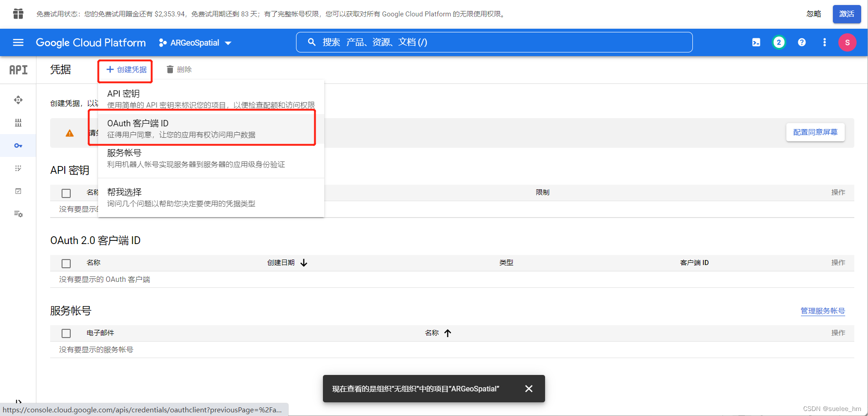The image size is (868, 416).
Task: Sort service accounts by 名称 up arrow
Action: (448, 333)
